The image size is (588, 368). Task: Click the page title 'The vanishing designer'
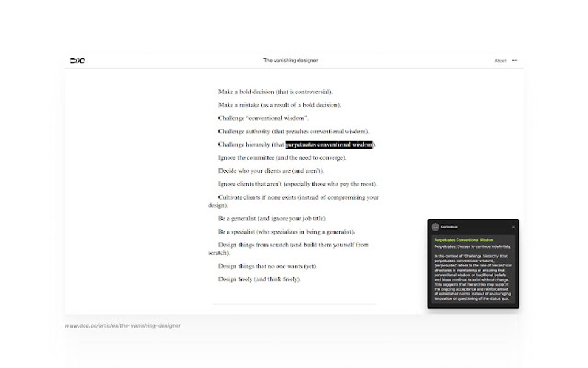[291, 60]
